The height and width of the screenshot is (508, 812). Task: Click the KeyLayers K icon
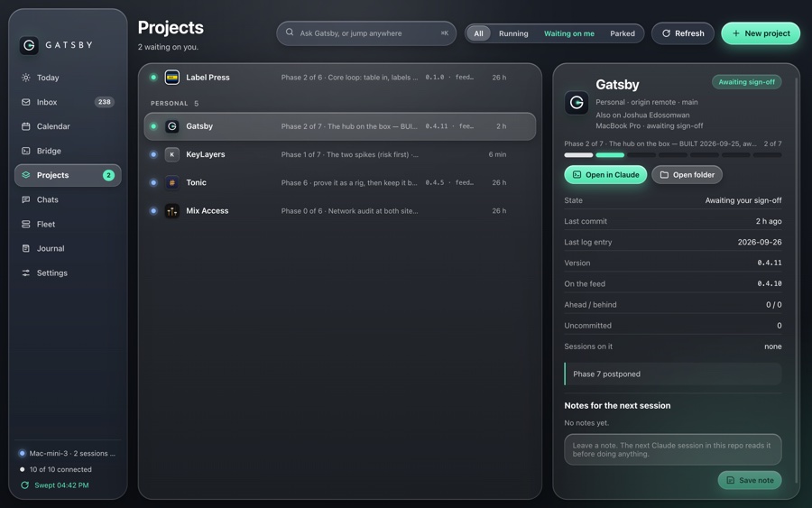172,154
